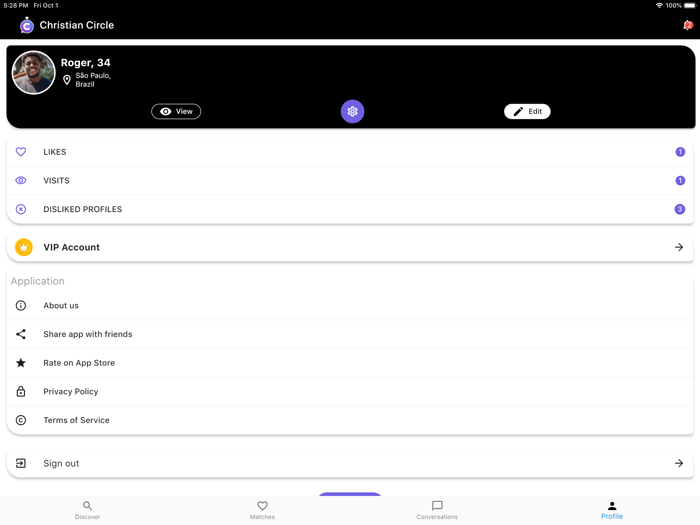700x525 pixels.
Task: Click the gold VIP crown icon
Action: [x=24, y=247]
